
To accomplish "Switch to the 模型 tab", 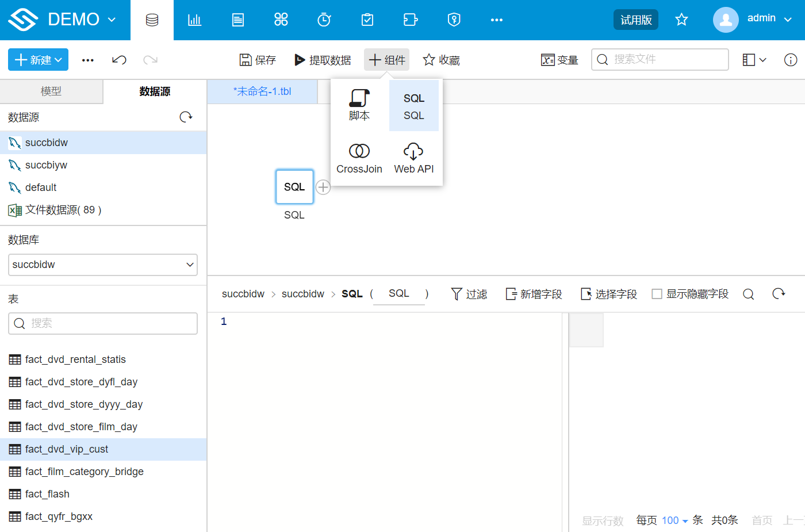I will [x=51, y=91].
